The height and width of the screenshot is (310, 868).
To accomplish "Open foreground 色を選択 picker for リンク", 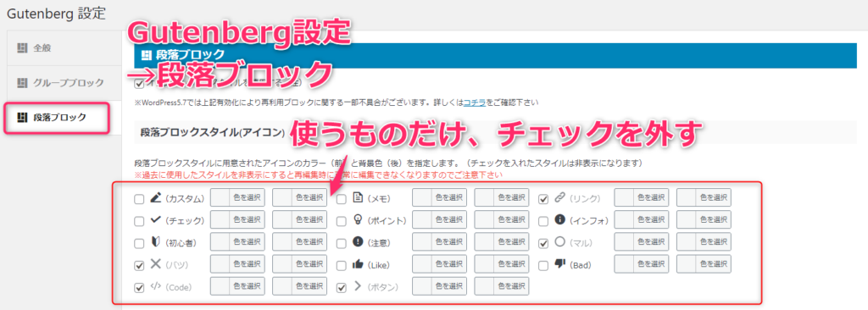I will [x=642, y=197].
